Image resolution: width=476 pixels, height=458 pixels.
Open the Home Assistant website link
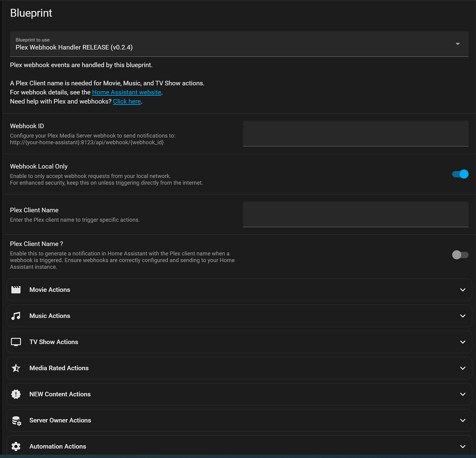[126, 92]
